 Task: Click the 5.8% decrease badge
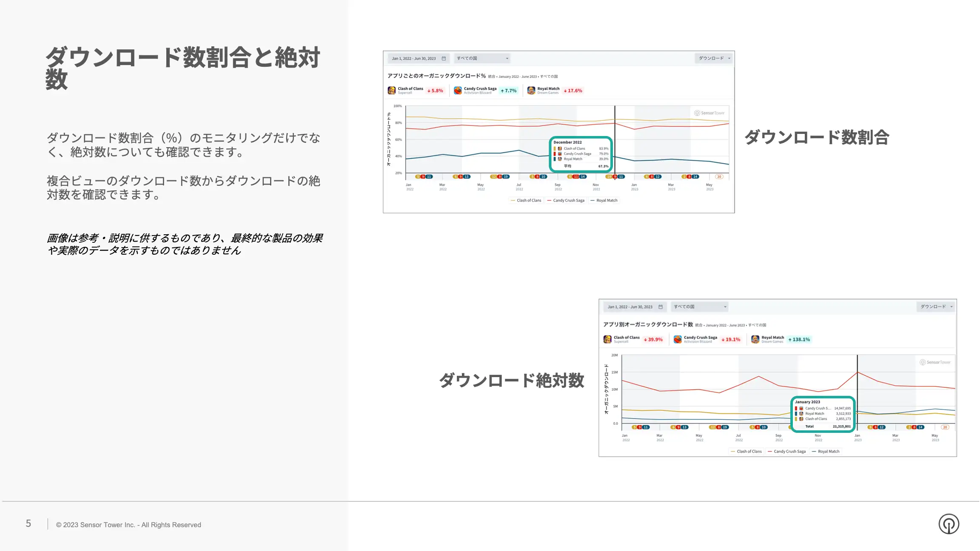point(435,91)
